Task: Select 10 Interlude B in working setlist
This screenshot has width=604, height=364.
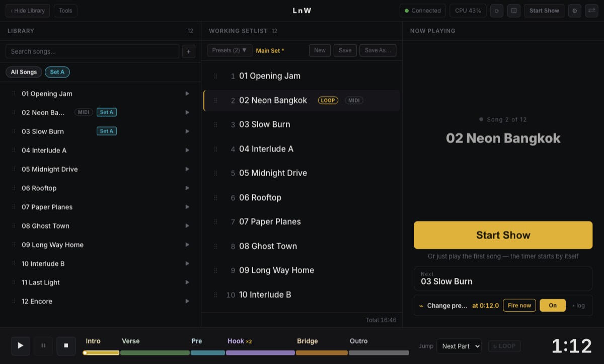Action: tap(302, 295)
